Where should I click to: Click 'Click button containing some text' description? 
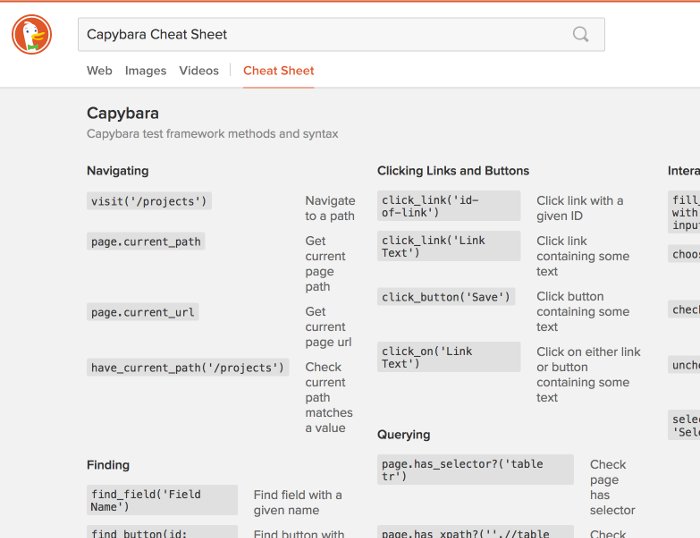pos(583,312)
